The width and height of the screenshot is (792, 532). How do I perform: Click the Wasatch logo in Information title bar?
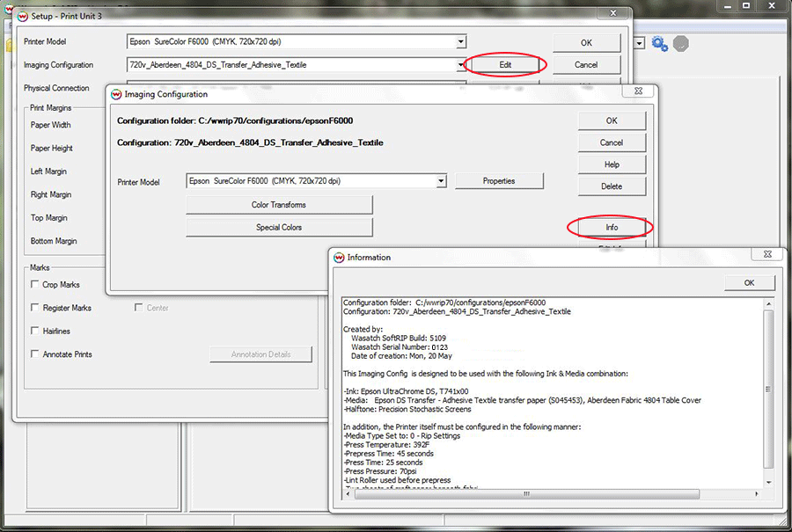click(x=339, y=258)
